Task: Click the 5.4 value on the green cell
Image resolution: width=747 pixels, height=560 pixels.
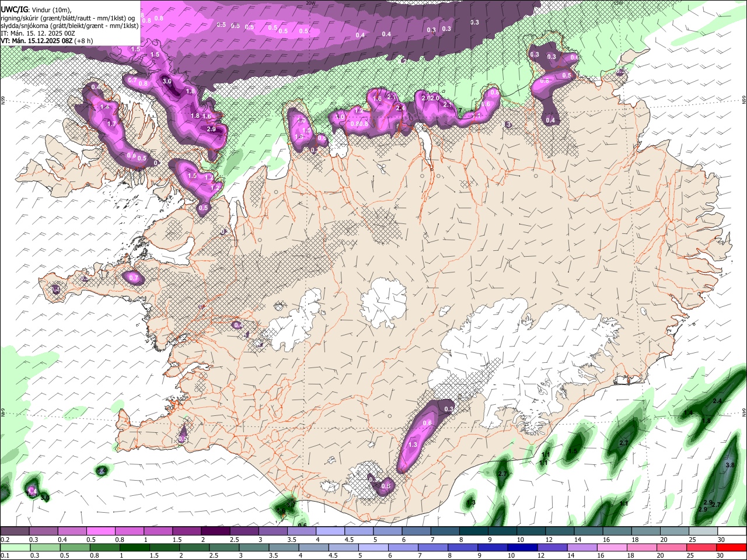Action: coord(102,470)
